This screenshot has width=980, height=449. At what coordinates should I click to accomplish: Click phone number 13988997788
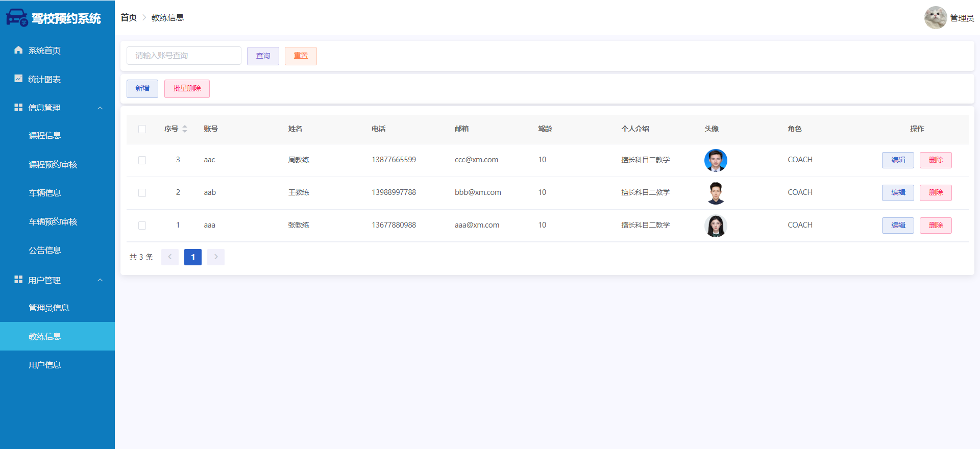click(x=394, y=192)
